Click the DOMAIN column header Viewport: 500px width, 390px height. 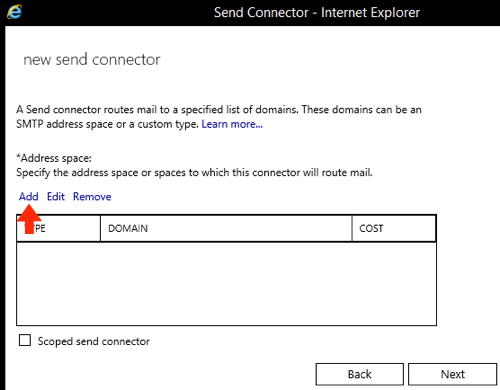[226, 228]
